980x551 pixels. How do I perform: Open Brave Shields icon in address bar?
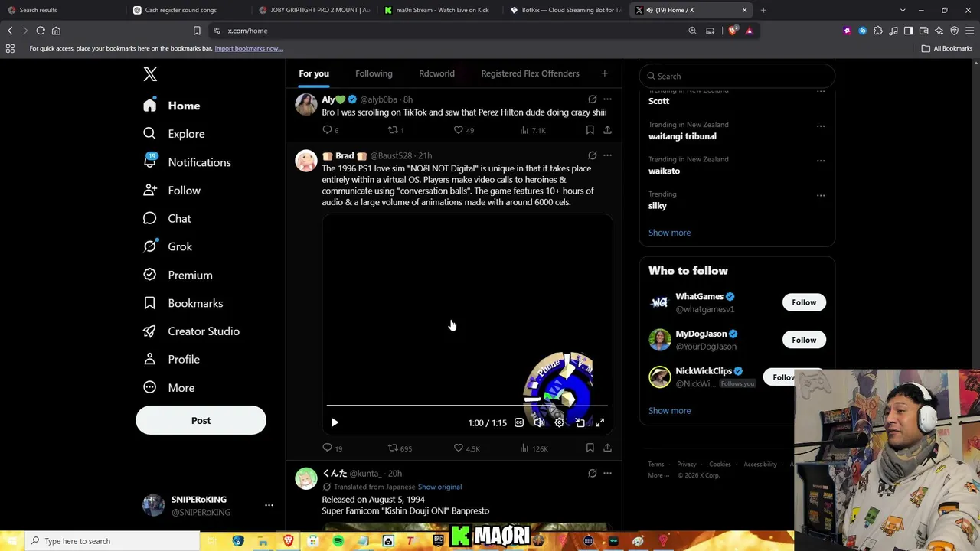point(733,31)
